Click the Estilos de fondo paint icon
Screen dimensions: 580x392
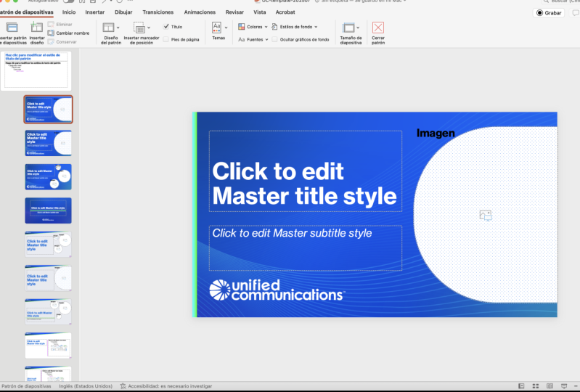click(274, 27)
